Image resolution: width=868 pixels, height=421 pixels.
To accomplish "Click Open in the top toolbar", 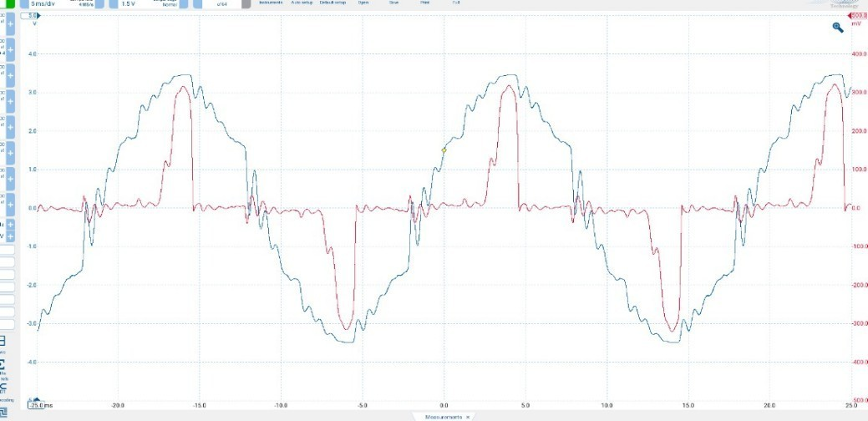I will pyautogui.click(x=363, y=3).
